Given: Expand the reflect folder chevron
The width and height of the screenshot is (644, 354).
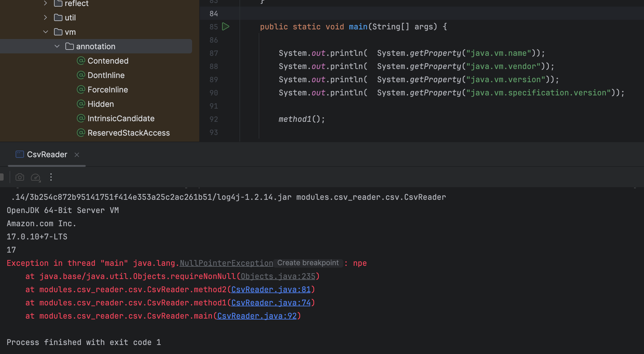Looking at the screenshot, I should (x=46, y=3).
